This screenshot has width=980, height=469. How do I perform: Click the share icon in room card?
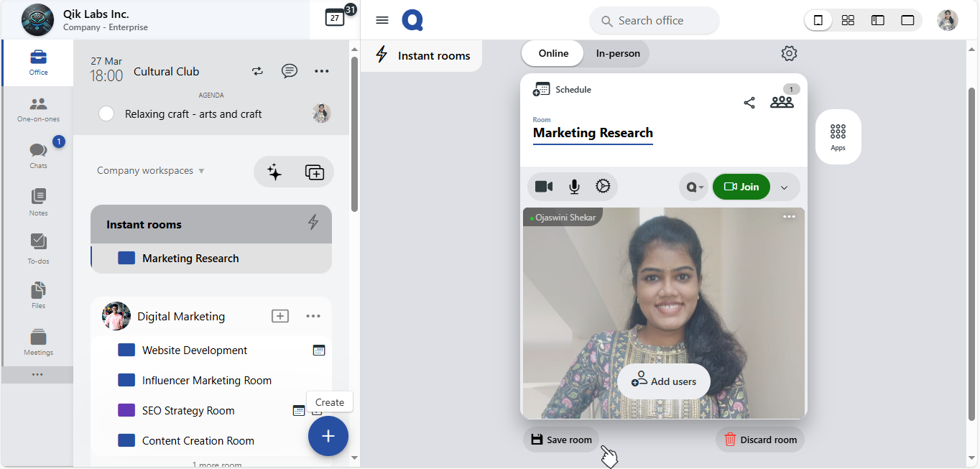click(749, 103)
